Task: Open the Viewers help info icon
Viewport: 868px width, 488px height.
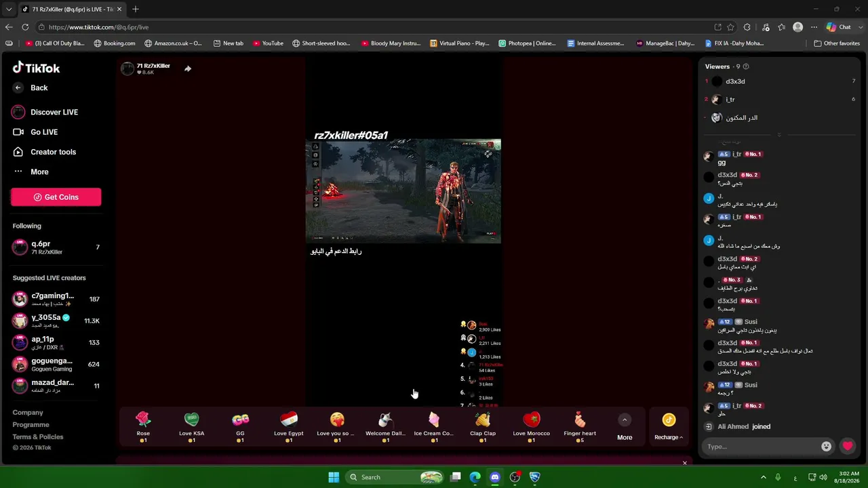Action: coord(746,66)
